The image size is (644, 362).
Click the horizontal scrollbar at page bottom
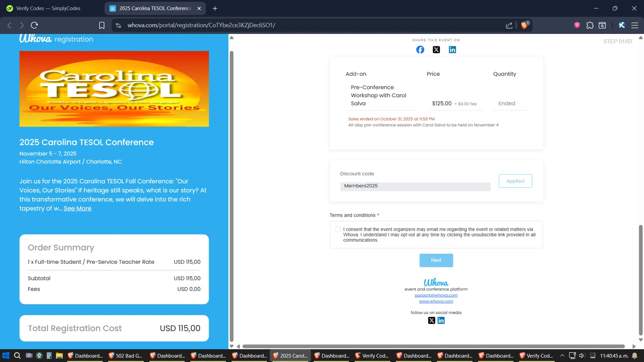coord(434,346)
